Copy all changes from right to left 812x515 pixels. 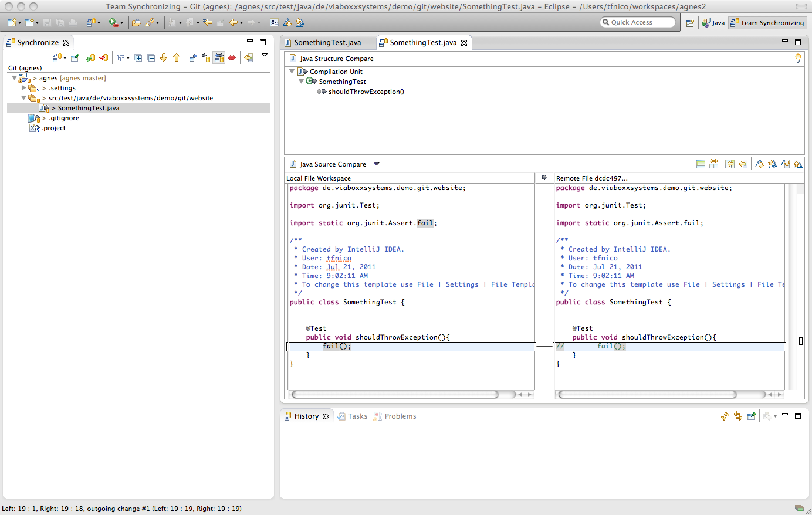pyautogui.click(x=730, y=164)
